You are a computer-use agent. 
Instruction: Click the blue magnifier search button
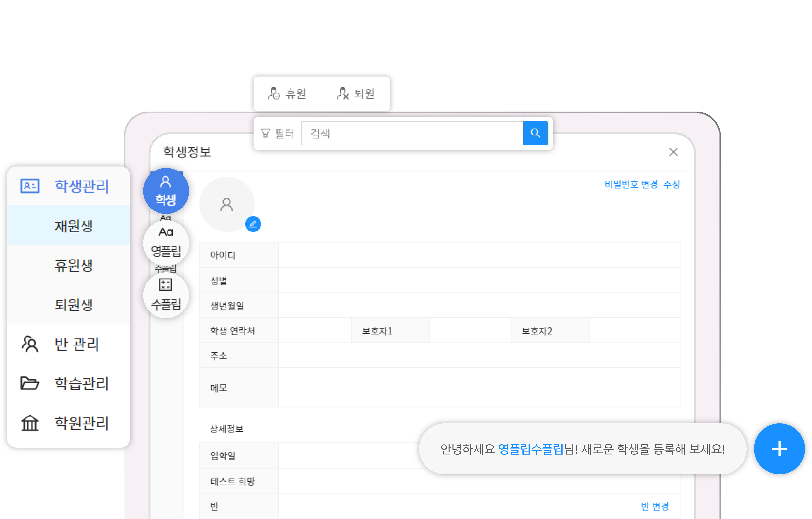pos(535,133)
